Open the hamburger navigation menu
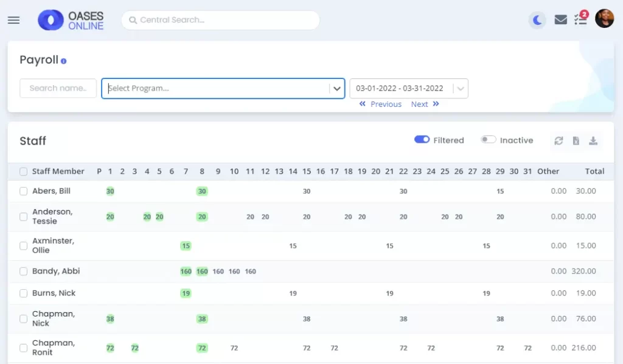This screenshot has width=623, height=364. coord(13,20)
